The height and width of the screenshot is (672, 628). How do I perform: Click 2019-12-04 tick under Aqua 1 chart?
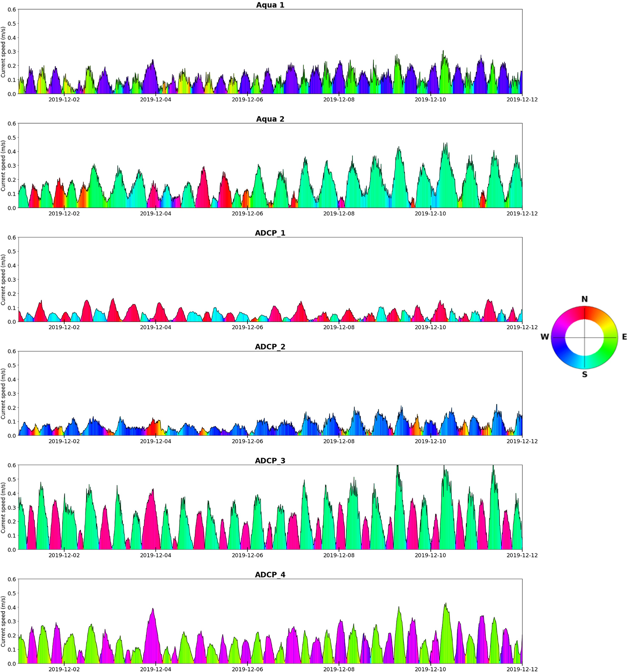[156, 100]
